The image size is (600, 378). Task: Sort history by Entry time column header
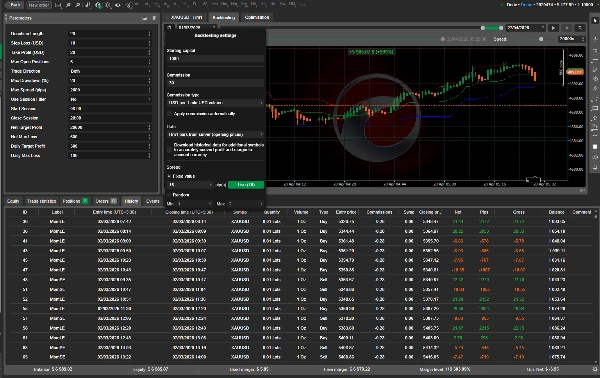click(114, 212)
